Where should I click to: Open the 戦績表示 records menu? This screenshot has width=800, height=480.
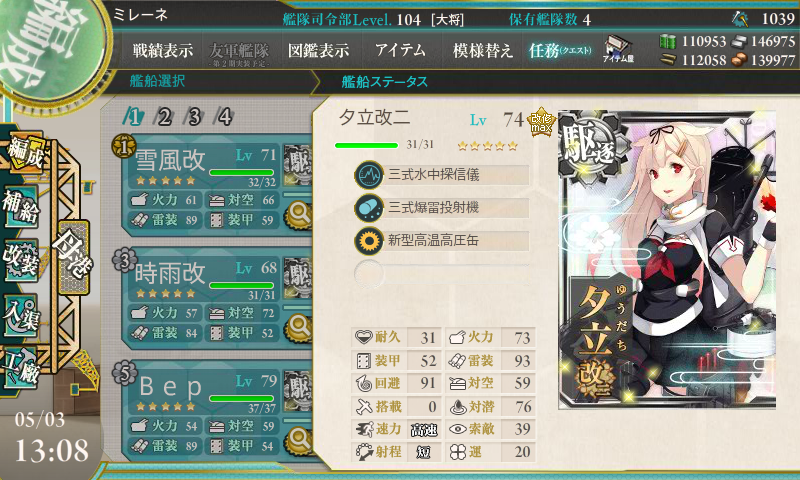tap(163, 50)
